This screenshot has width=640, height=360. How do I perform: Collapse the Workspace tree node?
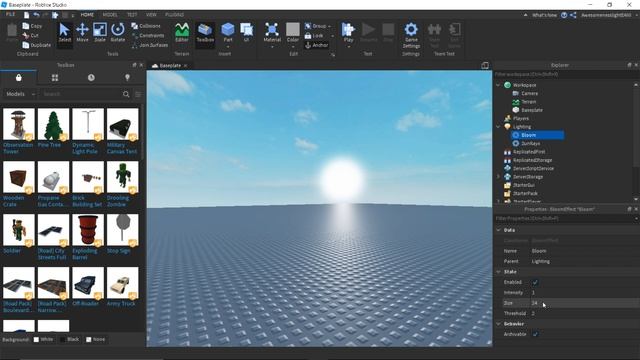(498, 85)
